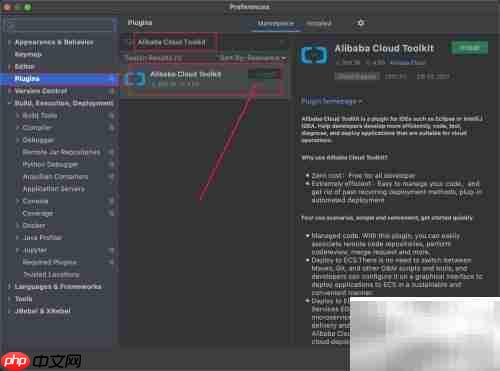Switch to the Installed tab
Viewport: 500px width, 371px height.
click(319, 23)
